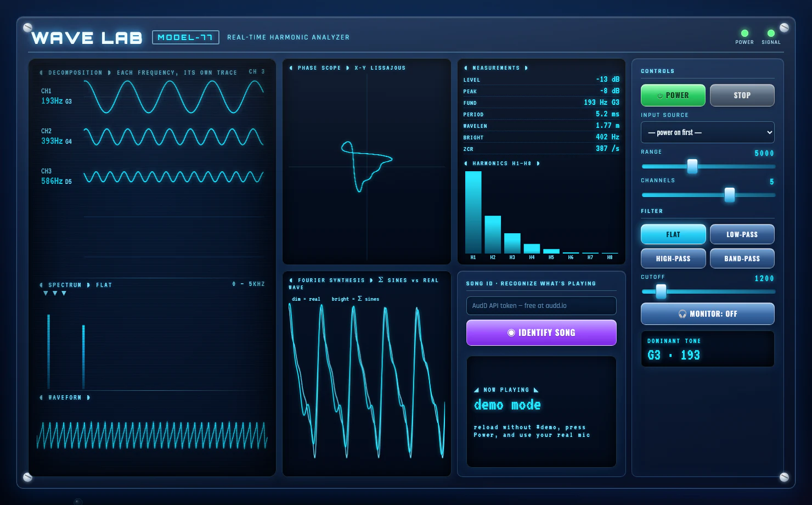812x505 pixels.
Task: Select the Flat filter
Action: (x=673, y=234)
